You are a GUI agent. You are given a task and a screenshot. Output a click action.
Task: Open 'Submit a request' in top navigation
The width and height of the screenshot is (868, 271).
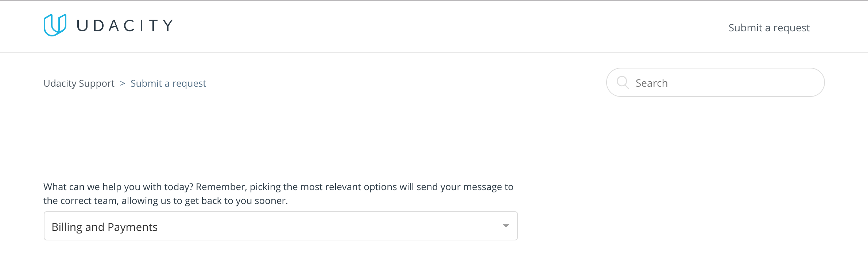coord(769,28)
